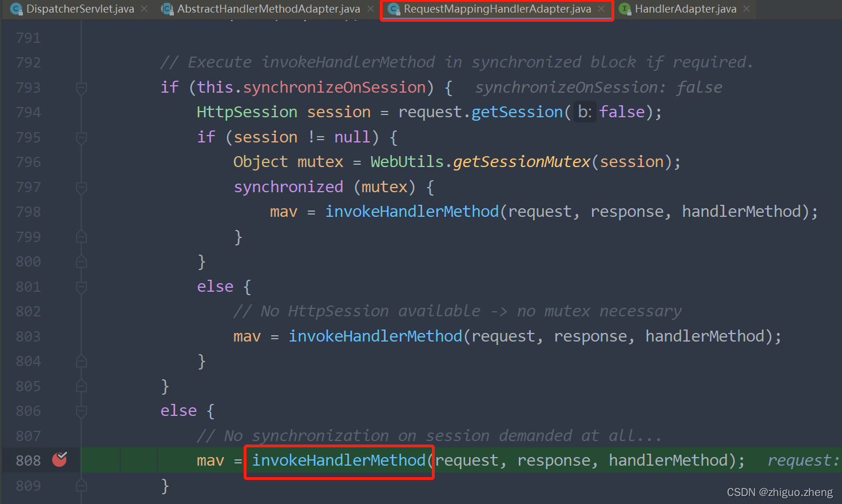Click the HandlerAdapter.java interface icon

point(625,9)
